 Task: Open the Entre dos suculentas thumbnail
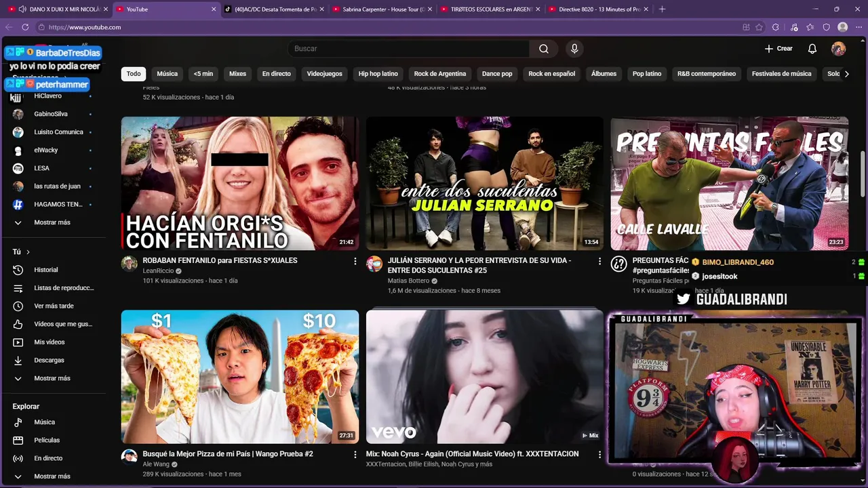coord(485,184)
